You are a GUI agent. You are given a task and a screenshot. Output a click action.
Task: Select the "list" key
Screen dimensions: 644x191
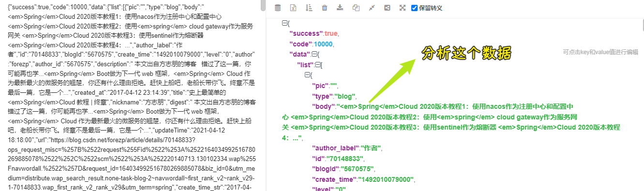(305, 65)
